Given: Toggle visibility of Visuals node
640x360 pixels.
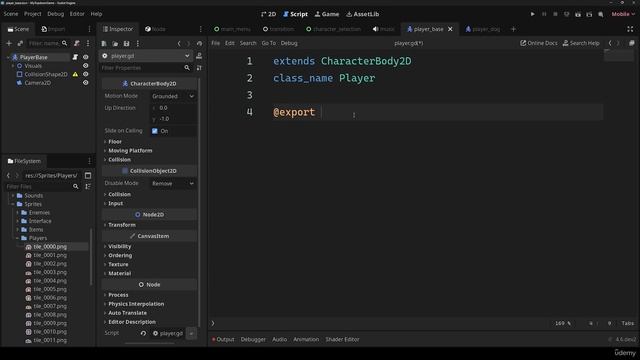Looking at the screenshot, I should pos(86,66).
